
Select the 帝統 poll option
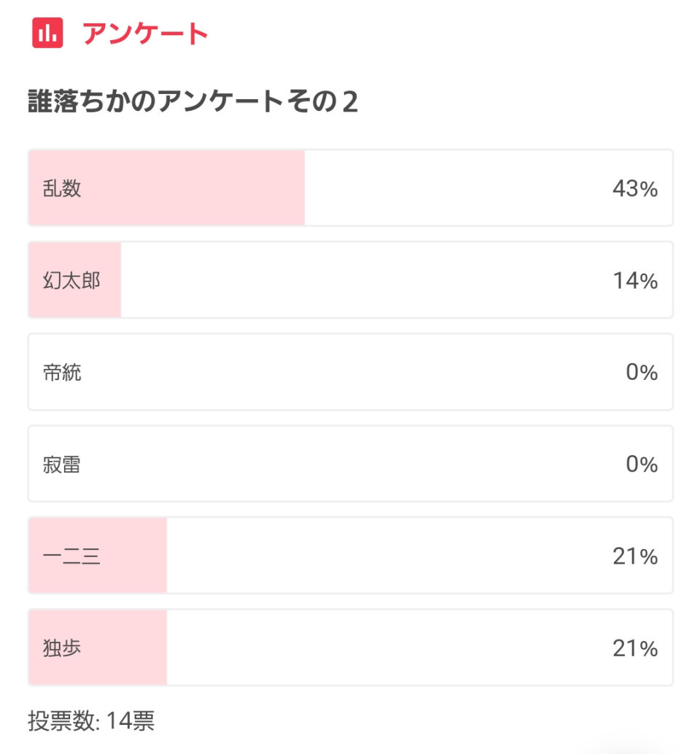click(x=351, y=372)
